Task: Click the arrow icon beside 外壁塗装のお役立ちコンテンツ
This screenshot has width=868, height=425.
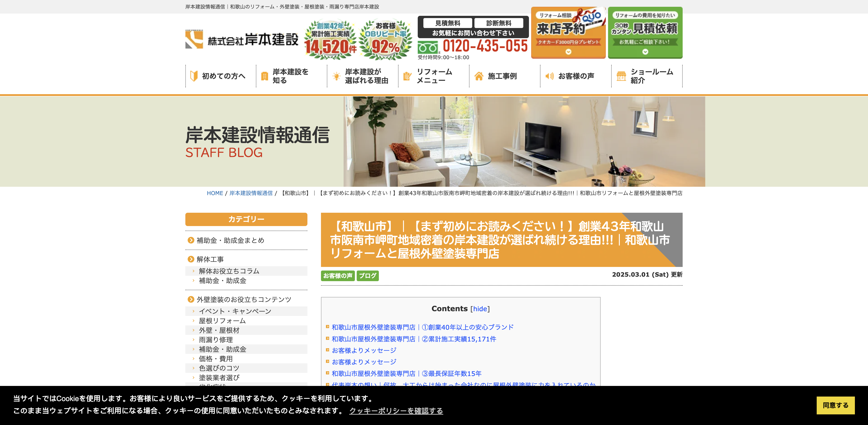Action: click(x=191, y=299)
